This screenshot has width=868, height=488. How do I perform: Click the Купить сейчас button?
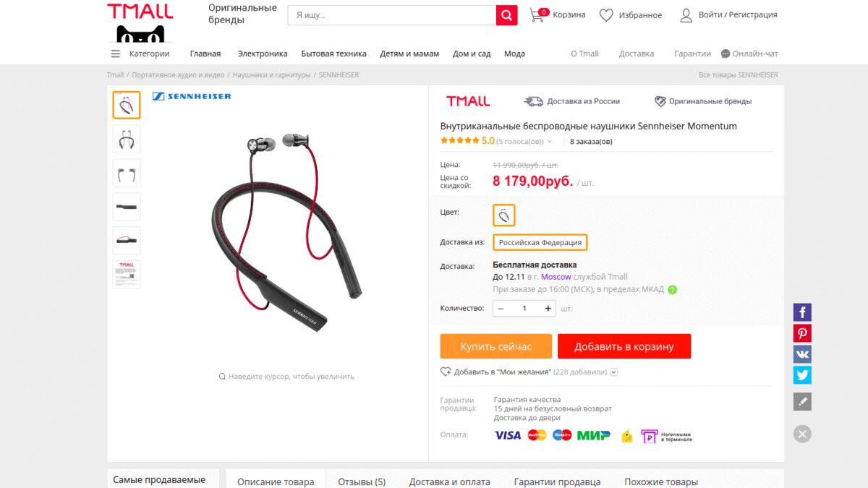496,346
